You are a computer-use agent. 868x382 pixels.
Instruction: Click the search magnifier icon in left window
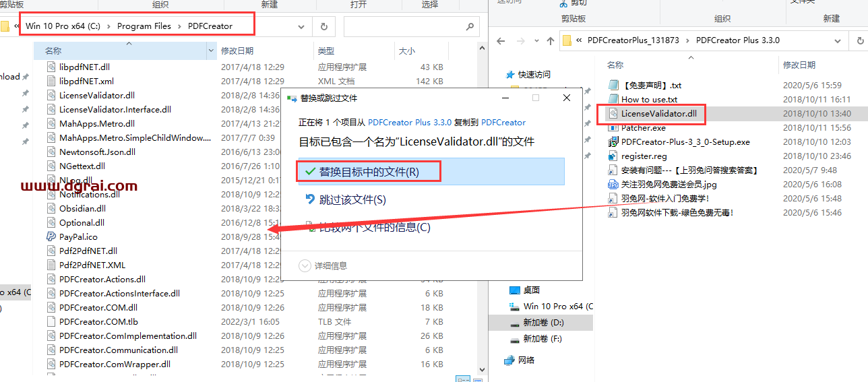[x=470, y=26]
